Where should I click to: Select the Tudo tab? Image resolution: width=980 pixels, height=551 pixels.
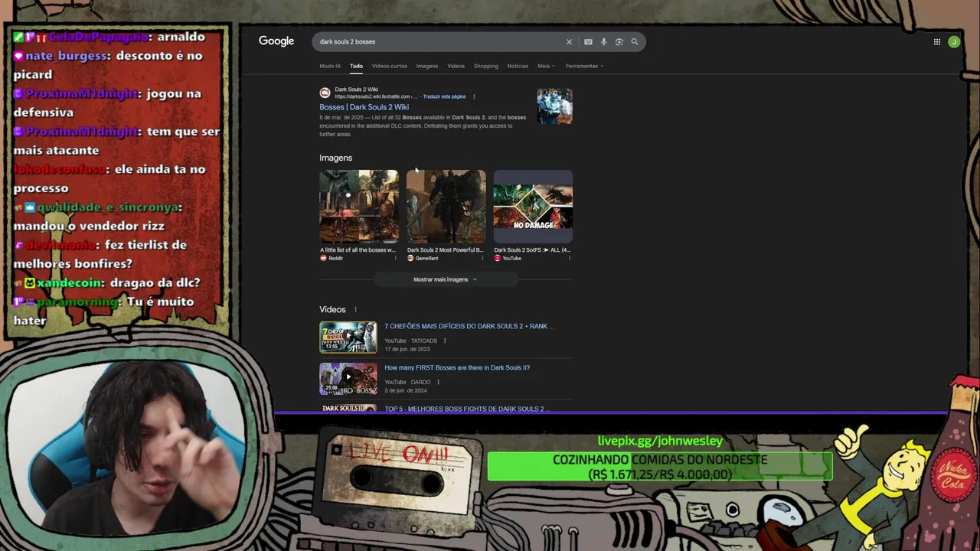[x=356, y=66]
